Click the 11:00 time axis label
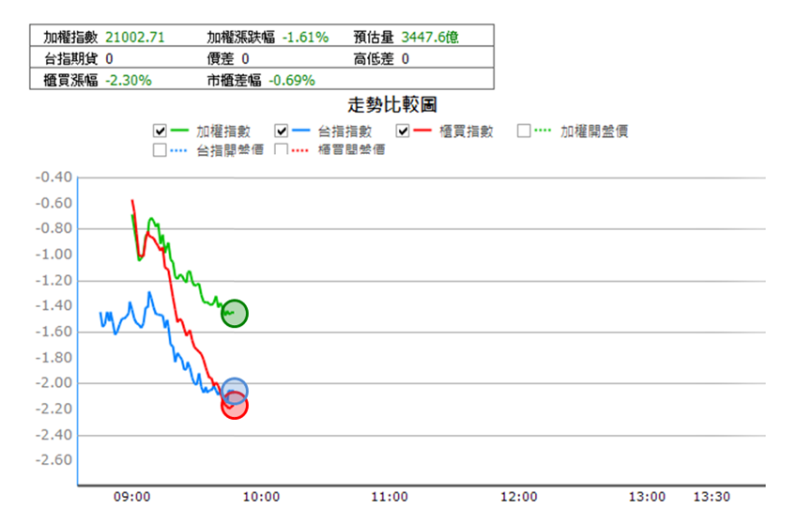This screenshot has height=526, width=812. 390,497
